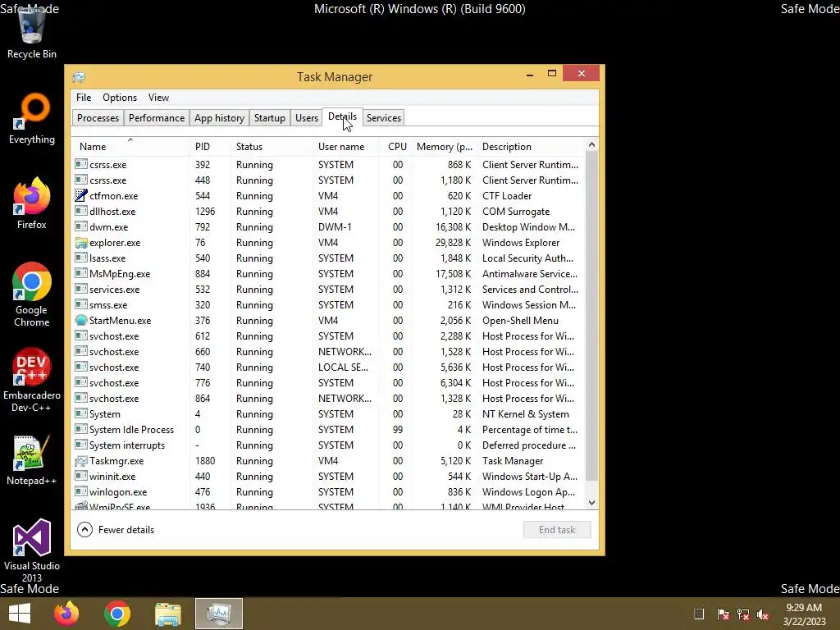Viewport: 840px width, 630px height.
Task: Select the dllhost.exe process row
Action: coord(328,211)
